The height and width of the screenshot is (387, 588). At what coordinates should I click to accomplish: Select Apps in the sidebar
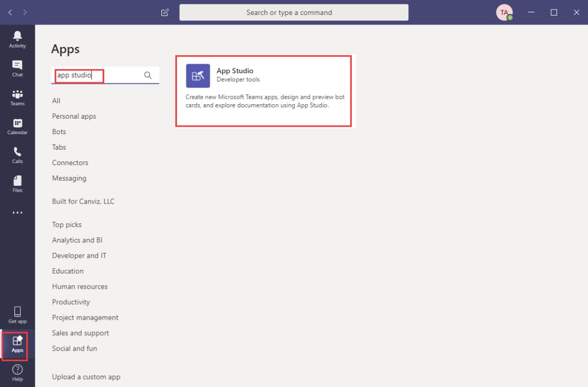click(17, 345)
